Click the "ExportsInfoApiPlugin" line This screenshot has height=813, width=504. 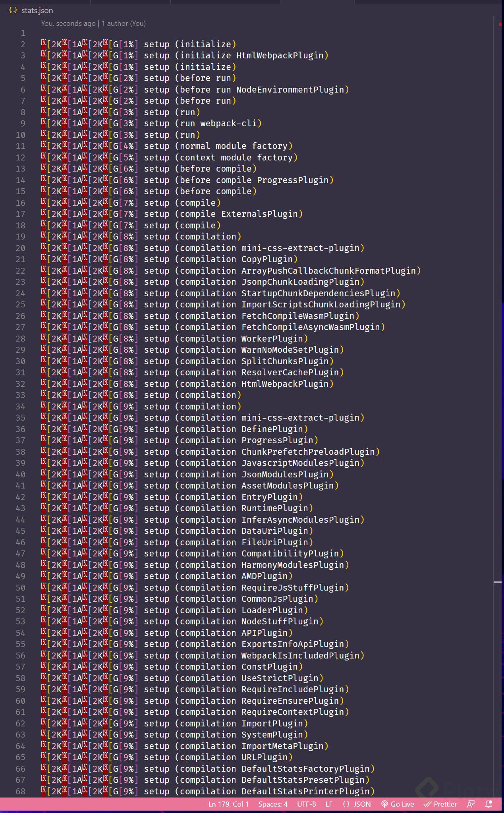(195, 644)
